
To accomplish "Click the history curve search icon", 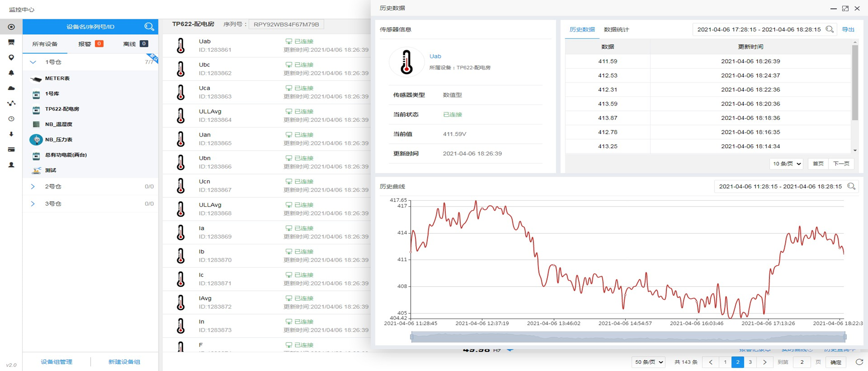I will pos(851,186).
